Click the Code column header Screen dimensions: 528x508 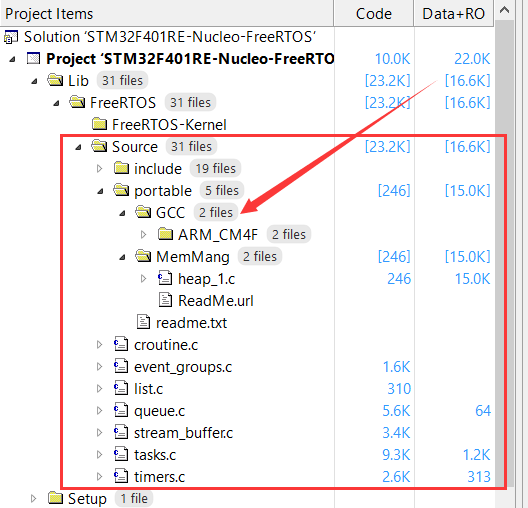pos(374,13)
